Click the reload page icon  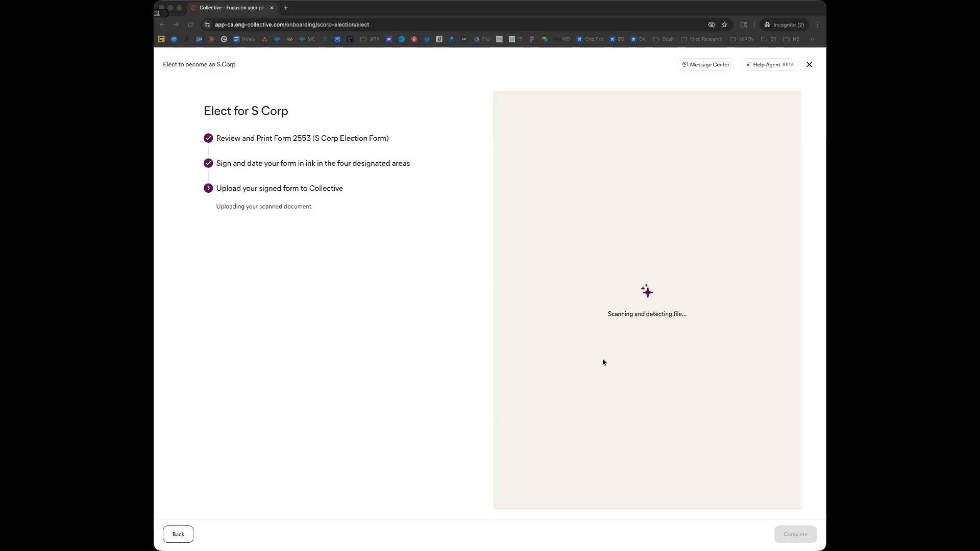(190, 24)
